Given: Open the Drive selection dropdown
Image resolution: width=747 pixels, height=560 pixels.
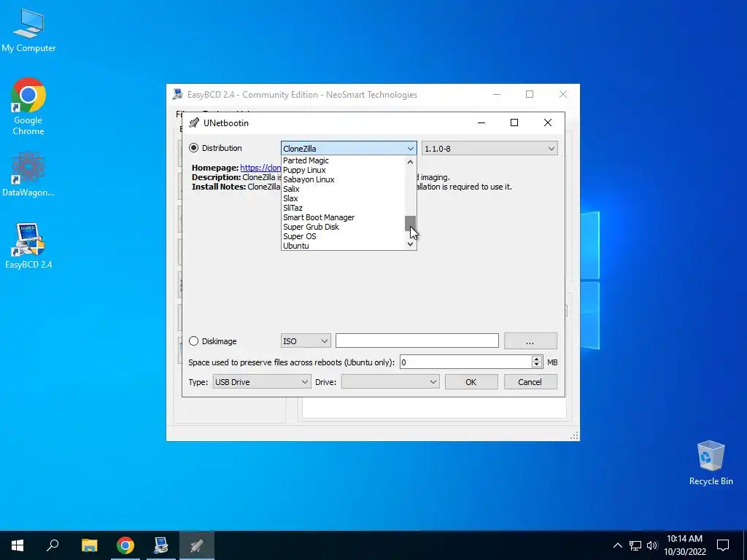Looking at the screenshot, I should coord(390,382).
